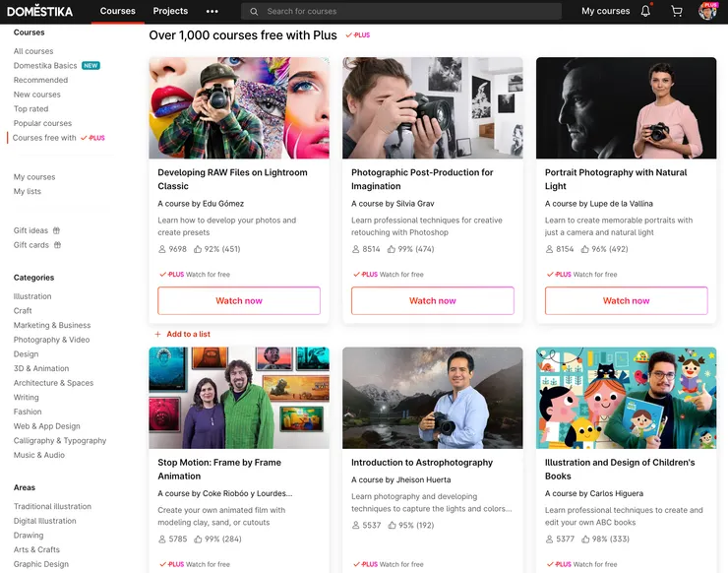Select the Traditional illustration area
Image resolution: width=728 pixels, height=573 pixels.
click(x=52, y=507)
